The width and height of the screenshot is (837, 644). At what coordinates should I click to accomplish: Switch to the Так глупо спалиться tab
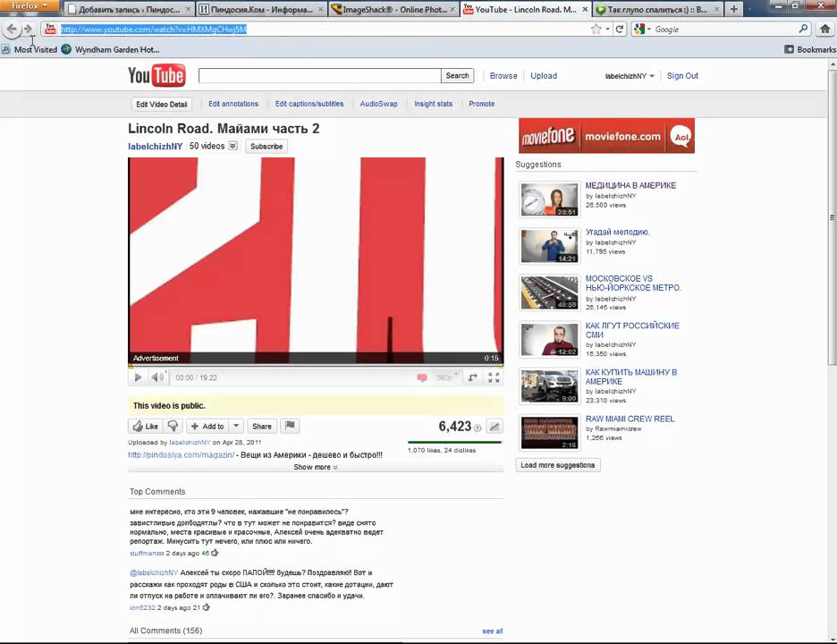coord(657,10)
